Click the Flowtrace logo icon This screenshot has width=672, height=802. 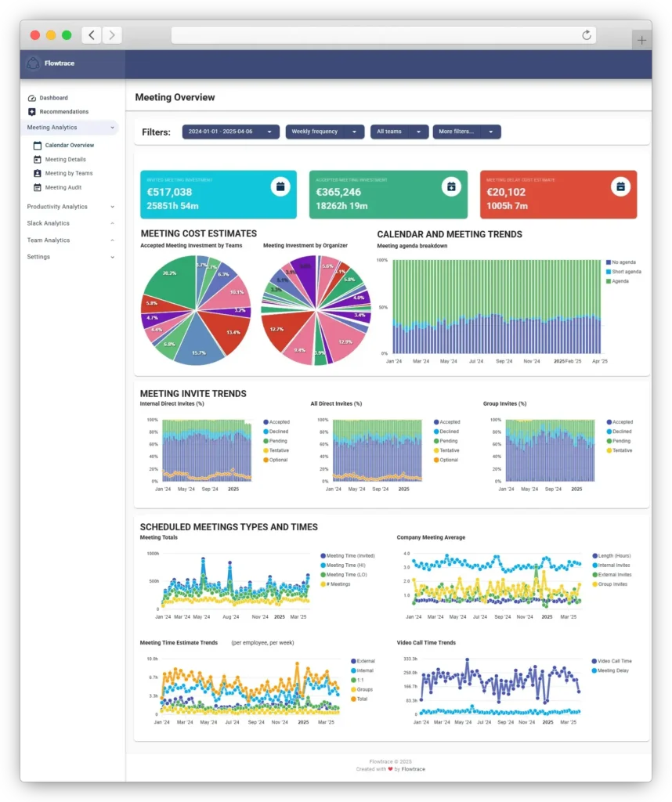33,63
